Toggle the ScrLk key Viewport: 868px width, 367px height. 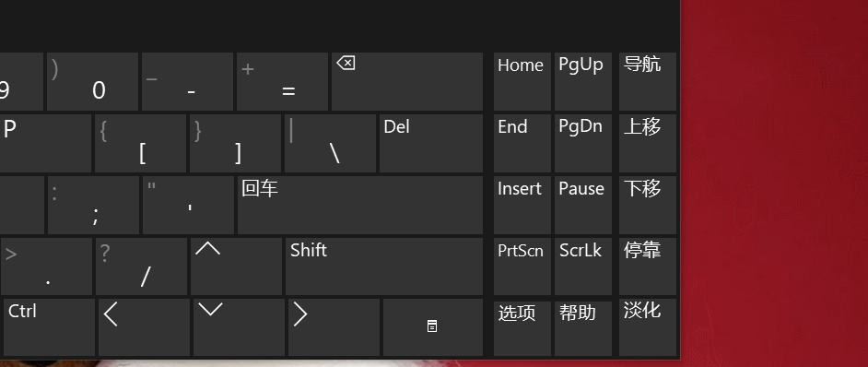pyautogui.click(x=583, y=266)
